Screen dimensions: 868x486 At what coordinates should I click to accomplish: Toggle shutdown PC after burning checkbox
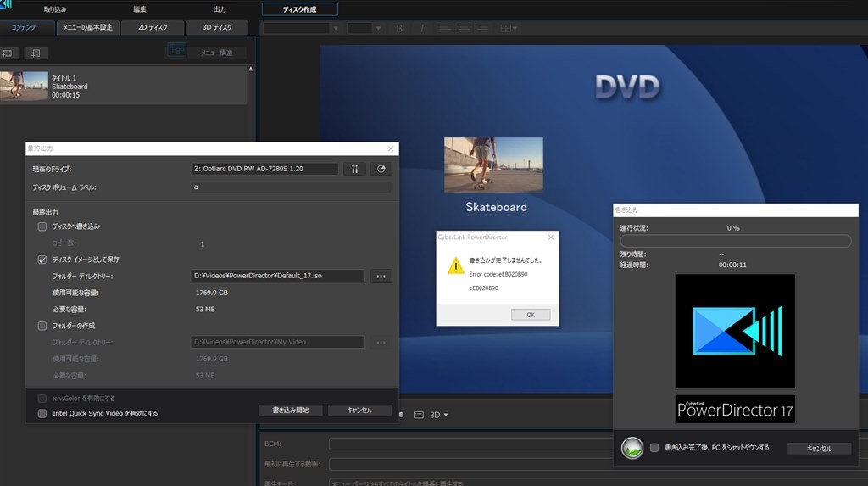[654, 448]
